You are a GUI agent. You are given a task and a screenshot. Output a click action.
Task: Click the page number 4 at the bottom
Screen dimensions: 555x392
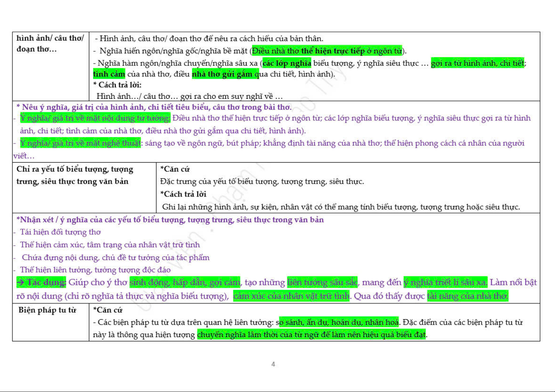pos(273,364)
